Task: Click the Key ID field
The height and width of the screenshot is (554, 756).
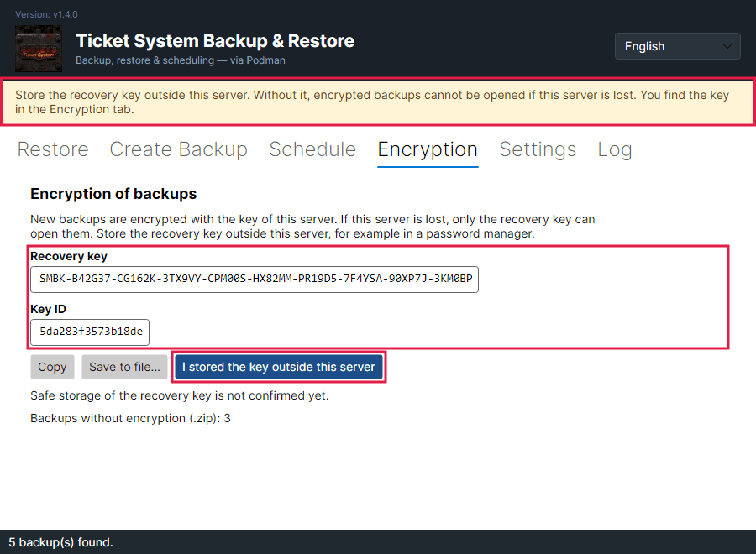Action: pyautogui.click(x=90, y=332)
